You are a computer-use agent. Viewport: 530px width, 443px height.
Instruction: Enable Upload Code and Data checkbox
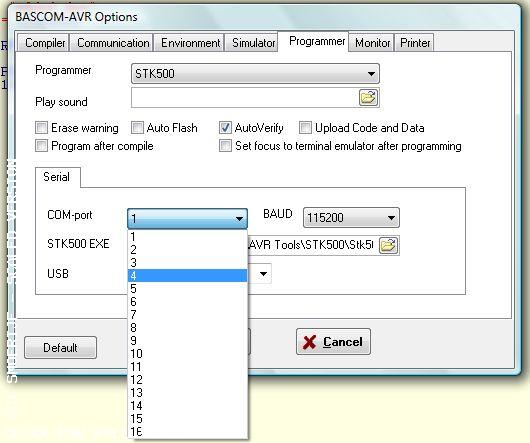click(x=305, y=128)
